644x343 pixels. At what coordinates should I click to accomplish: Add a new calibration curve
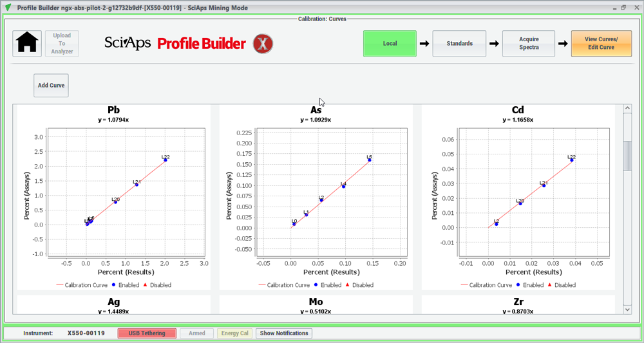(x=51, y=86)
